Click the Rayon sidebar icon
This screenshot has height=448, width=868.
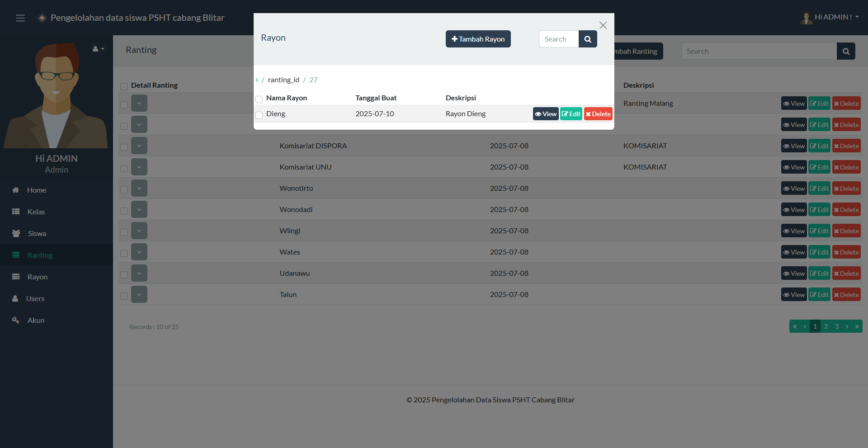click(16, 277)
